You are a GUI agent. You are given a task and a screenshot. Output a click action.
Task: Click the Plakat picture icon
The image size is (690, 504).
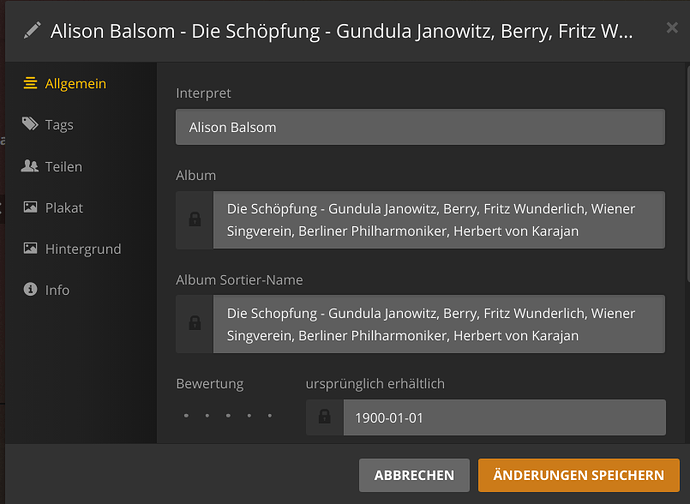point(30,208)
